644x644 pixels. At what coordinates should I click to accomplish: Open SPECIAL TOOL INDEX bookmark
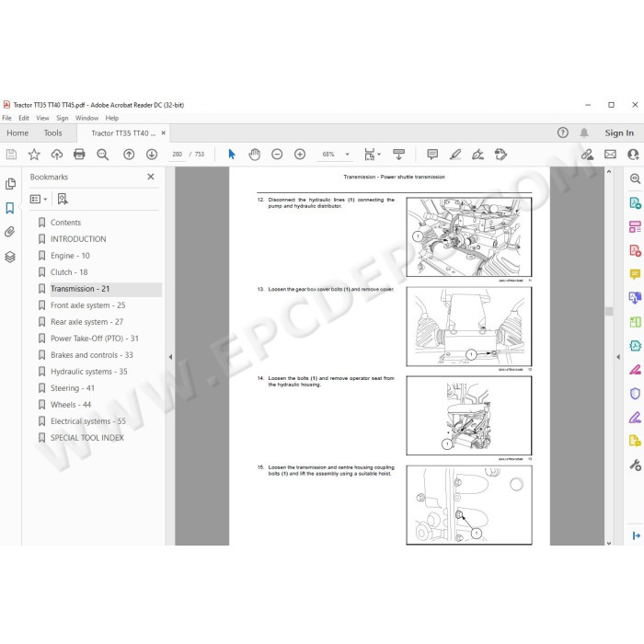(87, 438)
